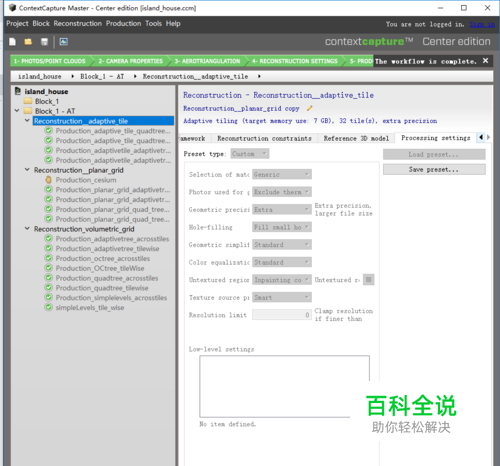This screenshot has height=466, width=500.
Task: Click the Sign in link
Action: tap(482, 24)
